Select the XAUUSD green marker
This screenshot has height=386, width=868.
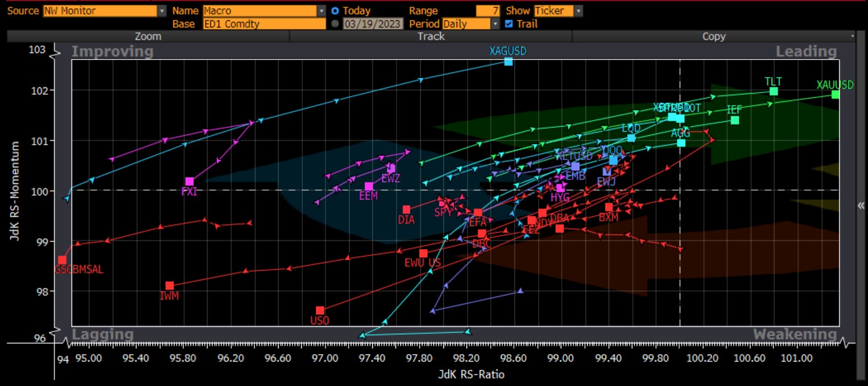tap(836, 94)
